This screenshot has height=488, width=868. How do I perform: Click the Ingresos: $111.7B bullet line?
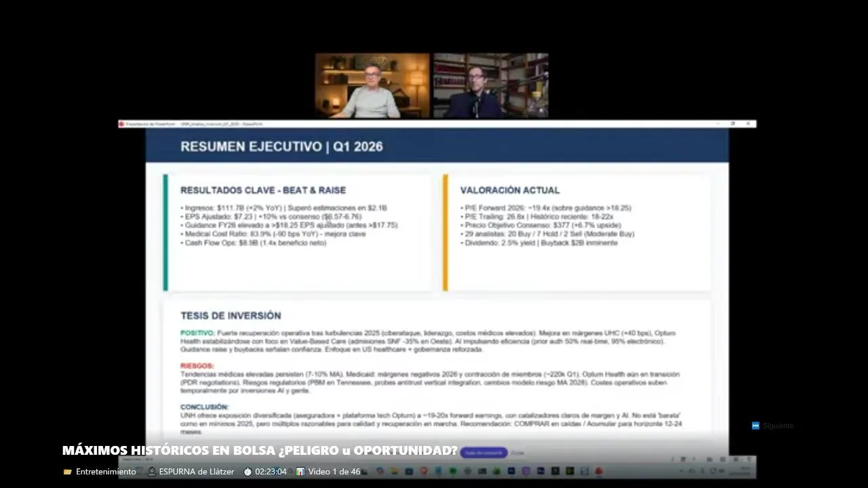pyautogui.click(x=283, y=208)
